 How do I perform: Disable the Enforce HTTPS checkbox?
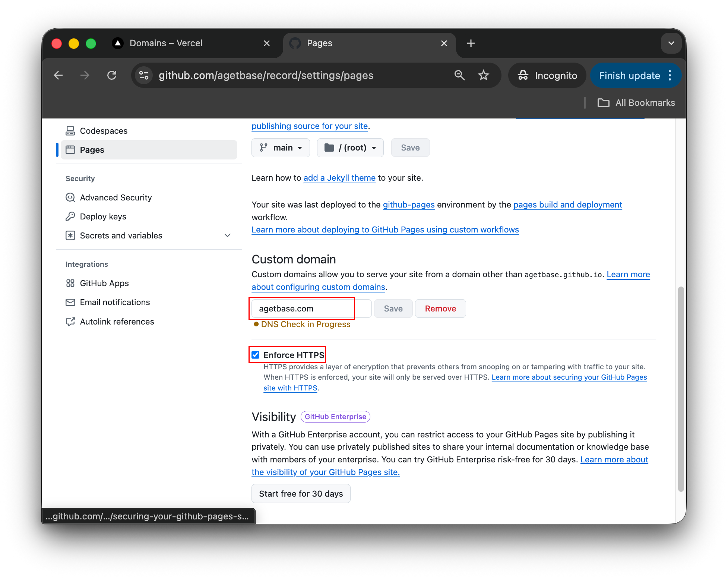(255, 355)
